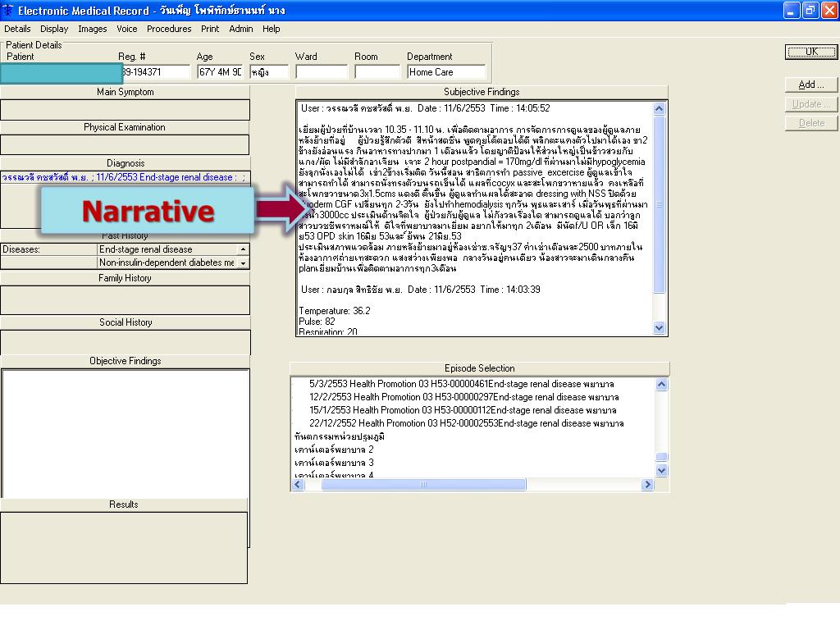Select the เคาน์เตอร์พยาบาล 3 row
The width and height of the screenshot is (840, 630).
(334, 463)
